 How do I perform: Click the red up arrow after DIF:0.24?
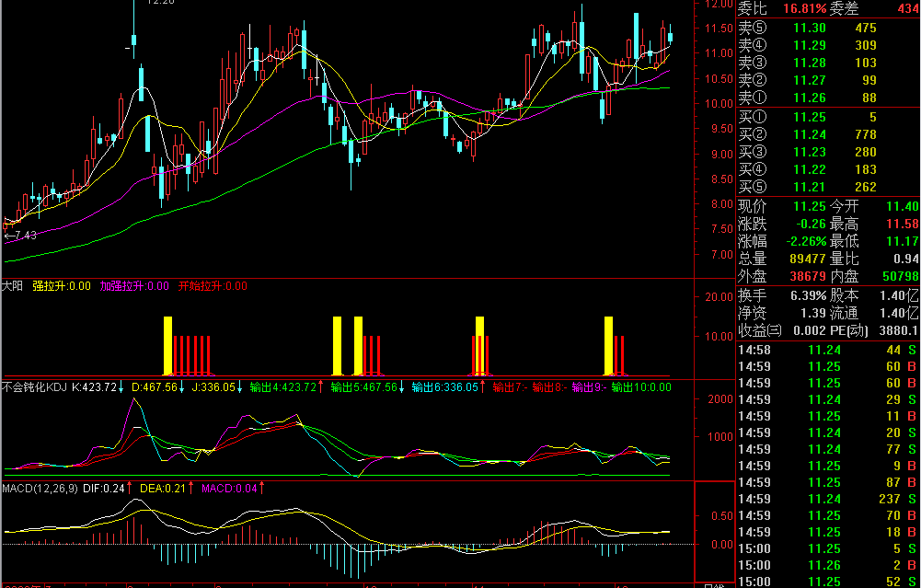point(129,488)
